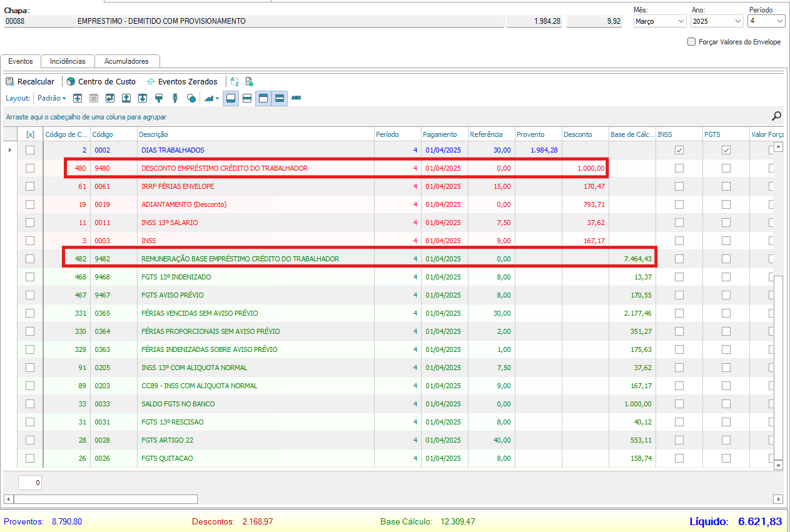Click the magnifier search icon
Viewport: 790px width, 532px height.
[776, 116]
